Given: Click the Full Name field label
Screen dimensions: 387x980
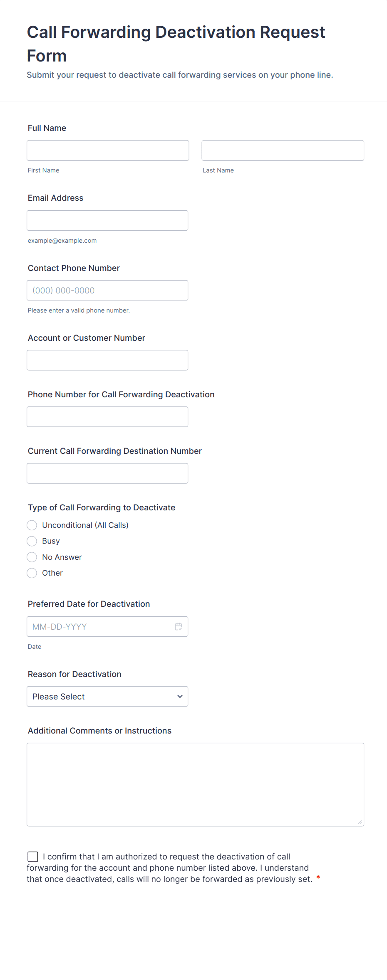Looking at the screenshot, I should 47,128.
